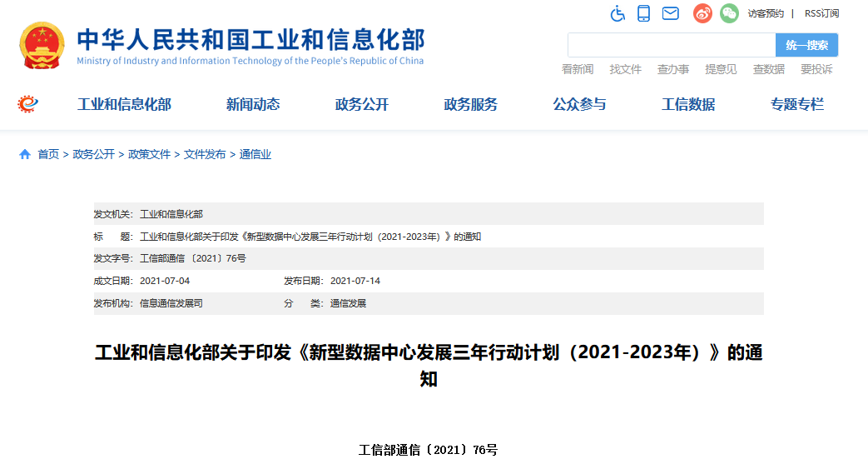Open 政务公开 navigation menu
Viewport: 868px width, 474px height.
[362, 104]
